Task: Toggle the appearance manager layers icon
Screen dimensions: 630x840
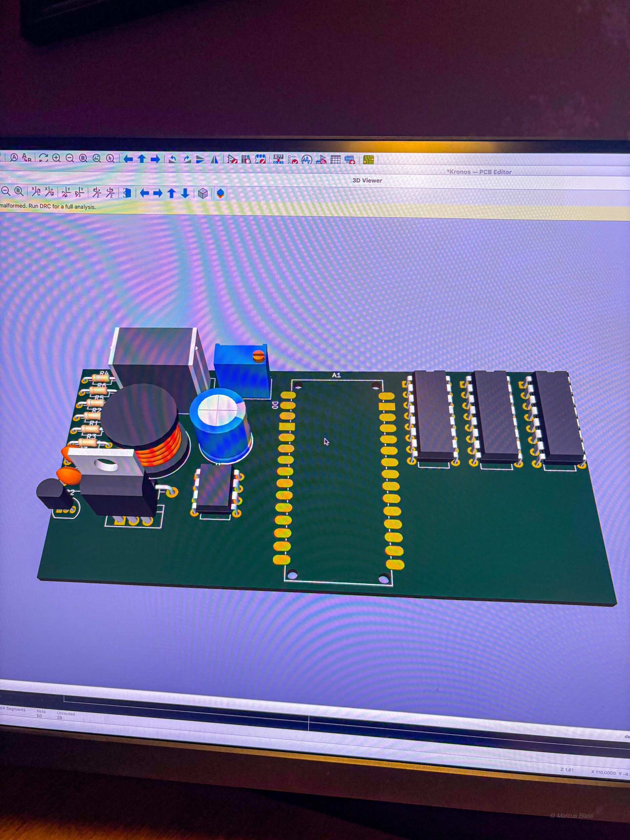Action: click(220, 193)
